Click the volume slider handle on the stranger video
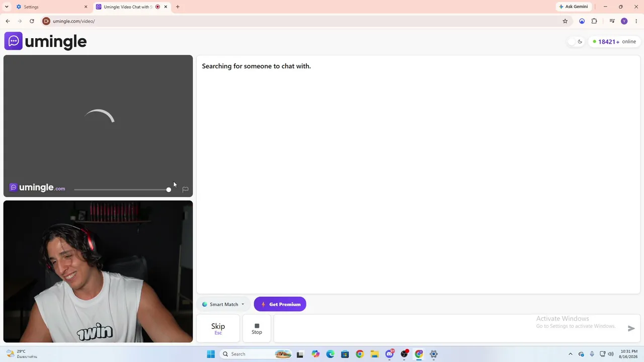Viewport: 644px width, 362px height. [169, 190]
